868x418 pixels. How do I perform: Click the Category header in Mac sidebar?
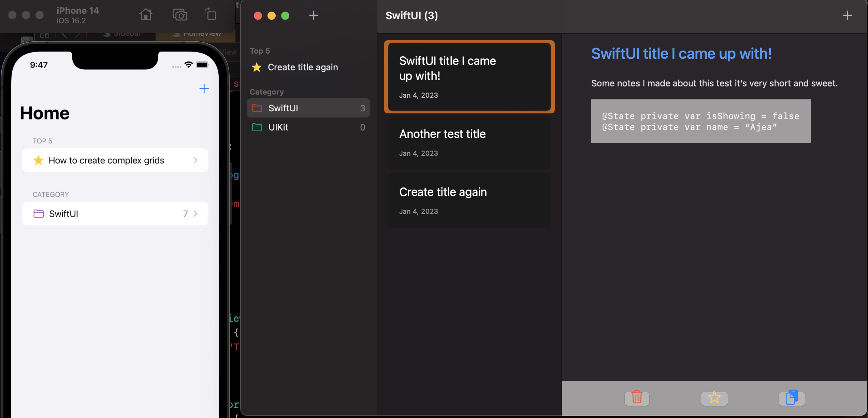click(267, 92)
